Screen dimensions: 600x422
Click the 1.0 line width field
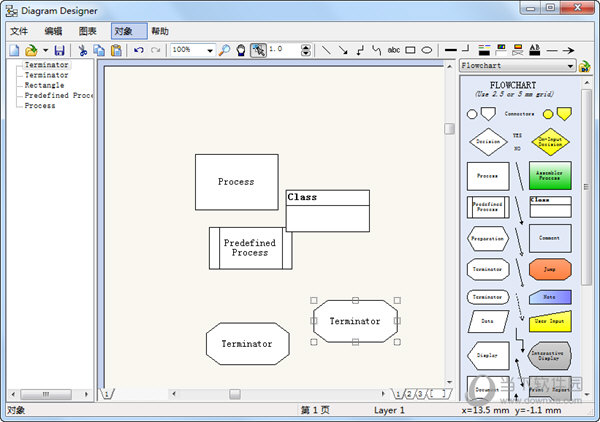[x=285, y=50]
